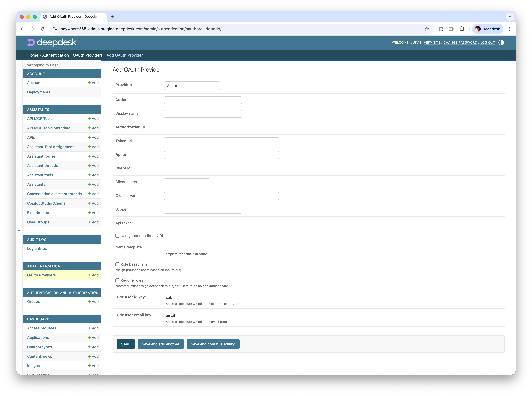
Task: Collapse the sidebar using the chevron icon
Action: pyautogui.click(x=19, y=230)
